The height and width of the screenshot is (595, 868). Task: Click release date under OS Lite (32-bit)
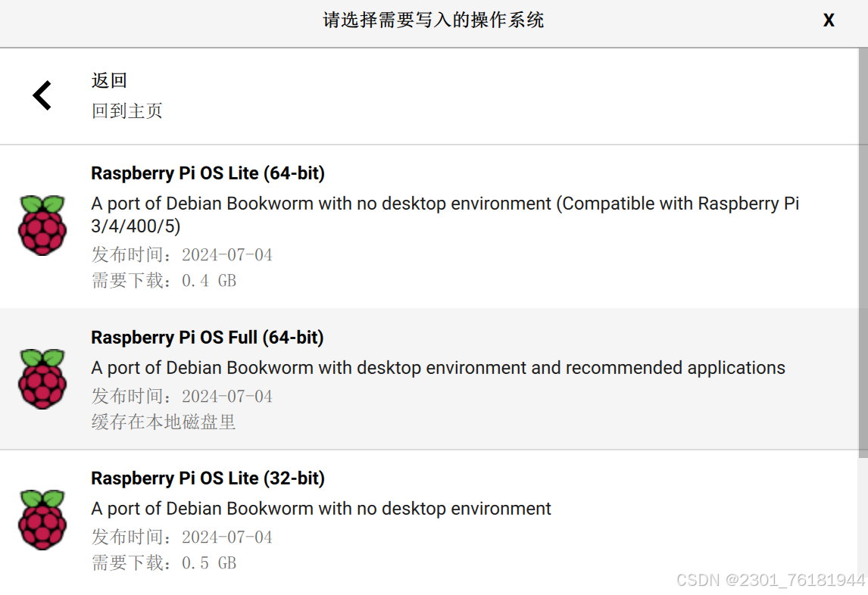tap(182, 537)
